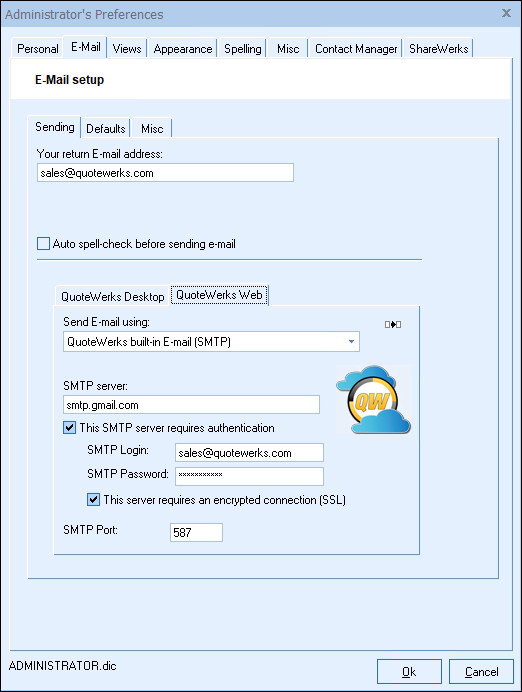Open the Send E-mail using dropdown
Viewport: 522px width, 692px height.
point(211,342)
